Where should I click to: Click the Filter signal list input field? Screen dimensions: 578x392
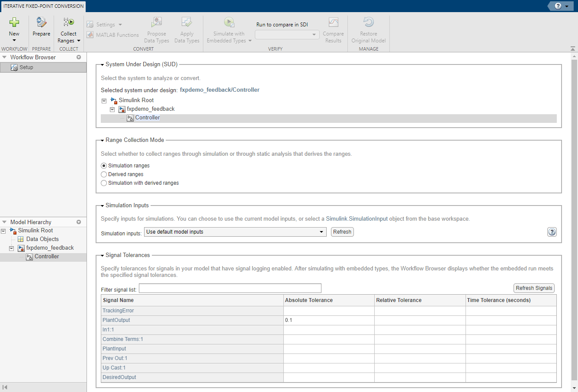click(230, 289)
